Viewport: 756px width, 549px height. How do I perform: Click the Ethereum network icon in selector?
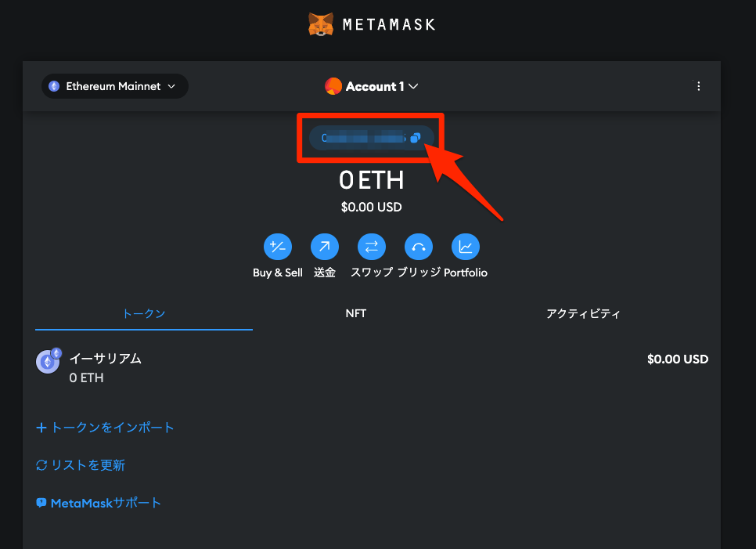pos(54,86)
